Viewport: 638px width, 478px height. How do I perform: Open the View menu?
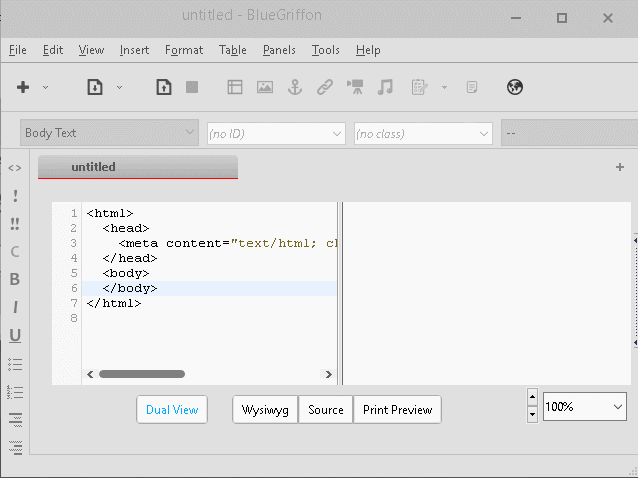click(91, 50)
